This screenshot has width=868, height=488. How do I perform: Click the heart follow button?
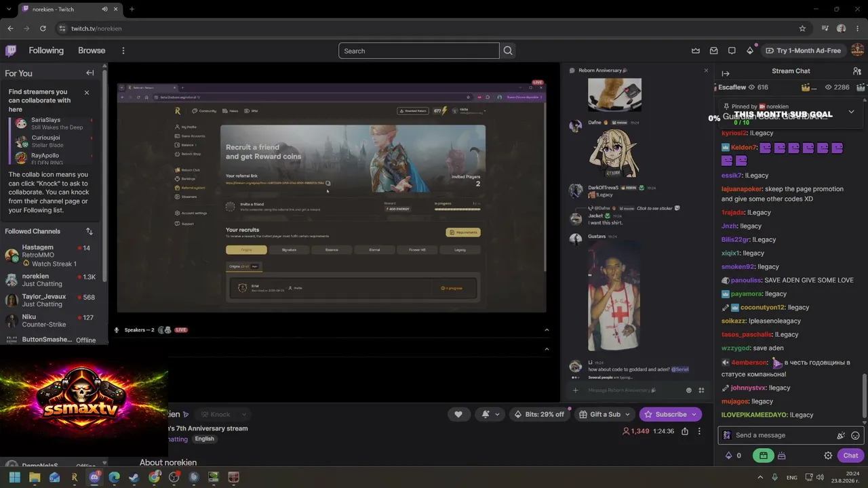[458, 414]
